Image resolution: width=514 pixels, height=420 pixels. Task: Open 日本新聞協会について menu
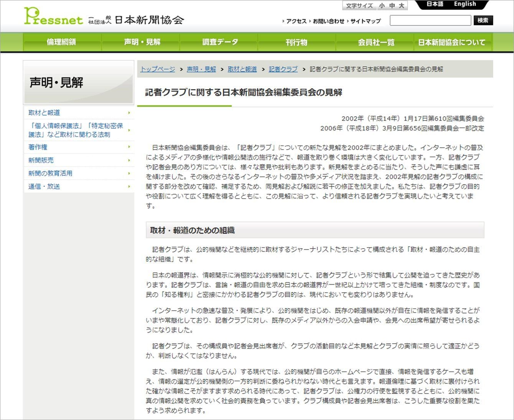pyautogui.click(x=451, y=42)
